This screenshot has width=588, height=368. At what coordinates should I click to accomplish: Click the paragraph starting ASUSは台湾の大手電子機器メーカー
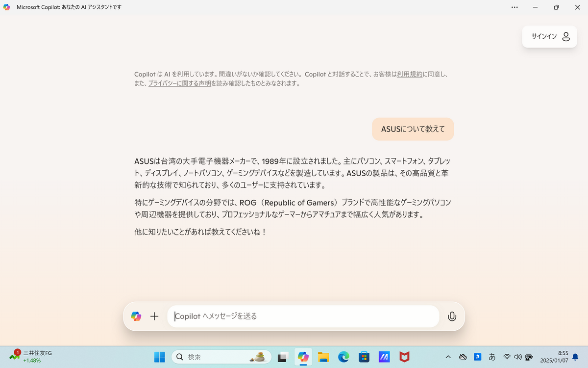coord(292,173)
